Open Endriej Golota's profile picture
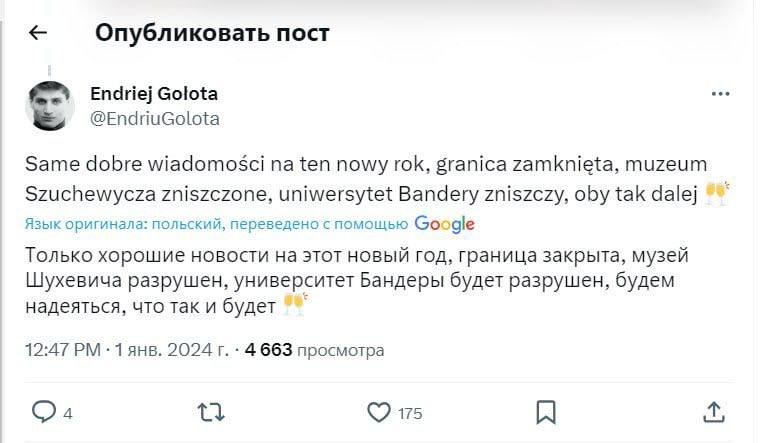The height and width of the screenshot is (443, 768). [49, 105]
